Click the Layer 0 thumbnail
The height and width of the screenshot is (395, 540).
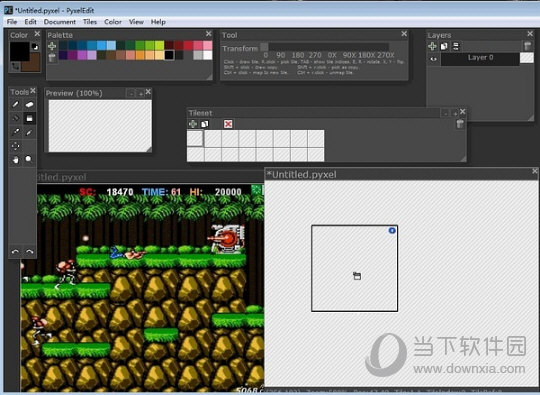(x=527, y=58)
